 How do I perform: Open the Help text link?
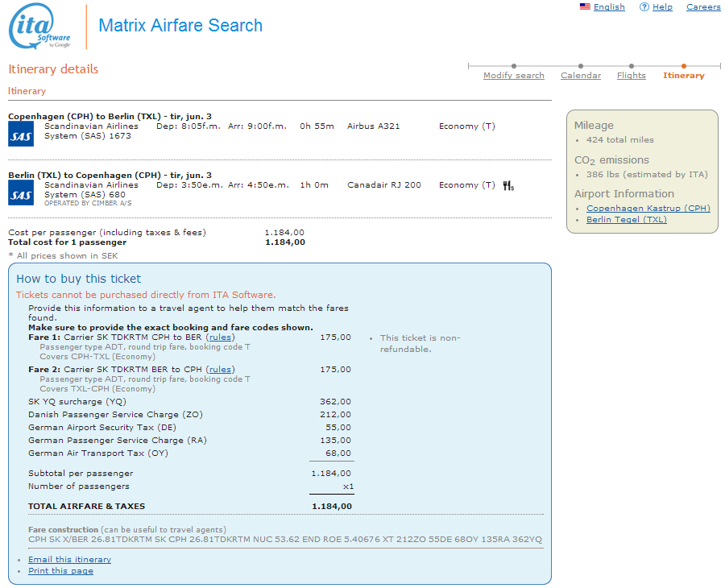tap(662, 7)
